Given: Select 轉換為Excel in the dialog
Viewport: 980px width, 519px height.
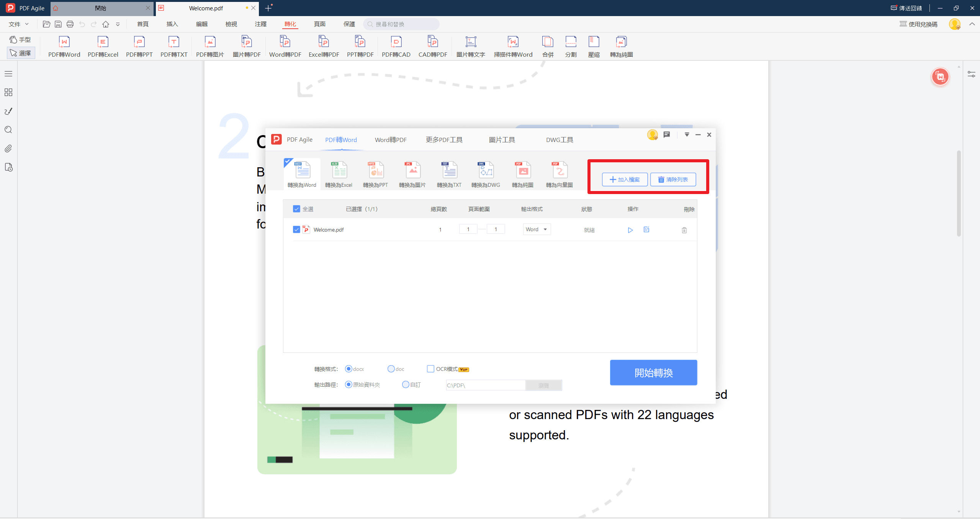Looking at the screenshot, I should click(x=339, y=175).
